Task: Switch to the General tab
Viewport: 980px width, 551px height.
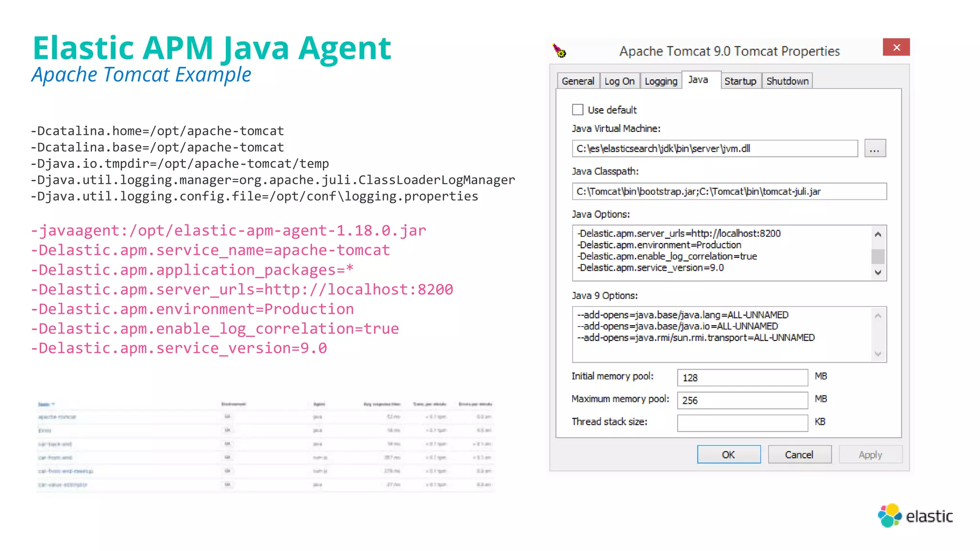Action: tap(578, 81)
